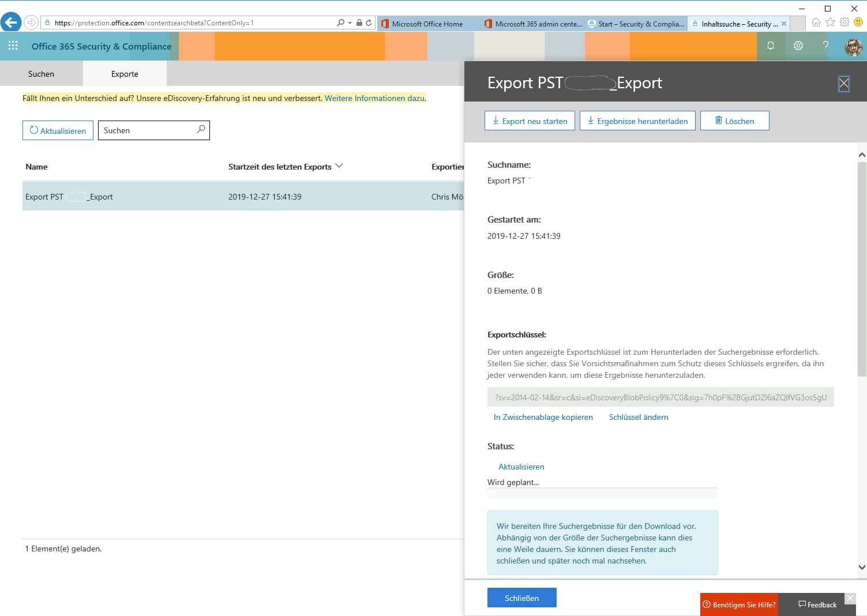Click the 1 Element(e) geladen status text
The width and height of the screenshot is (867, 616).
63,549
